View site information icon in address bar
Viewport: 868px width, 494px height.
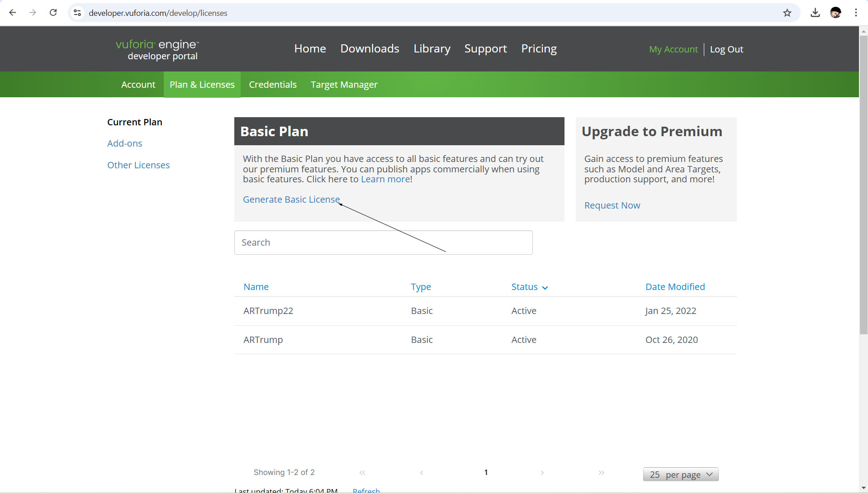pos(77,13)
